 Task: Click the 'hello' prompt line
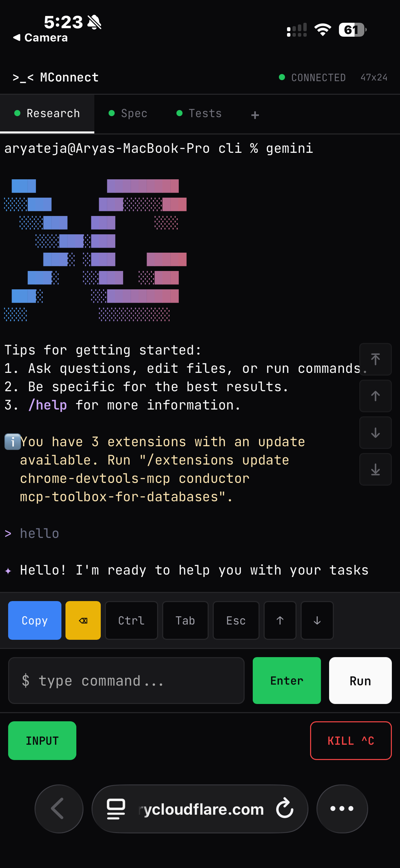tap(32, 534)
